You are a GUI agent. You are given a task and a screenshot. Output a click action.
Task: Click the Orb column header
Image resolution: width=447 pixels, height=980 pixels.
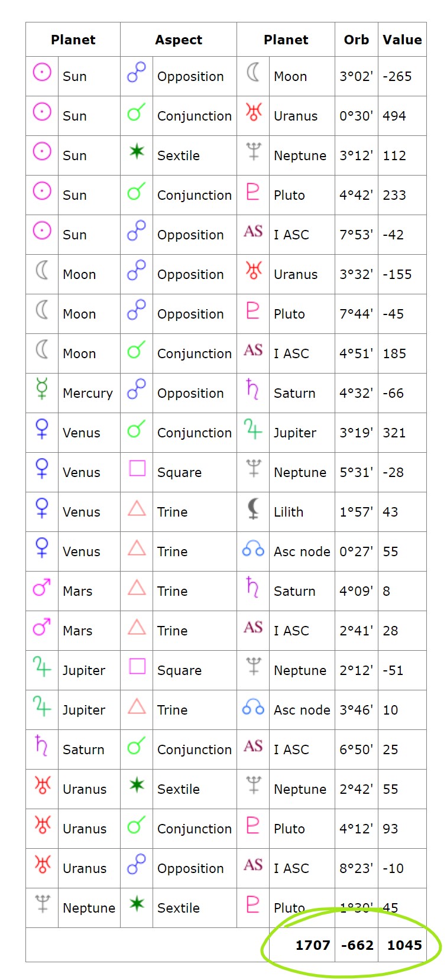pyautogui.click(x=356, y=40)
